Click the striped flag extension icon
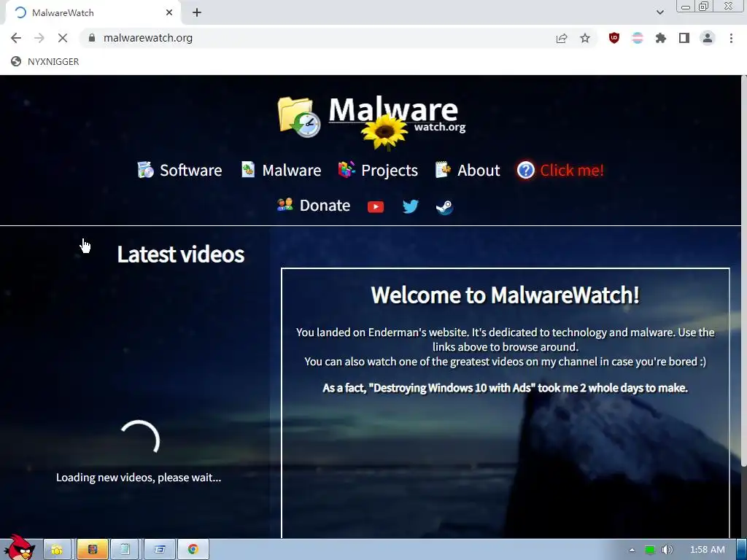Image resolution: width=747 pixels, height=560 pixels. point(638,38)
